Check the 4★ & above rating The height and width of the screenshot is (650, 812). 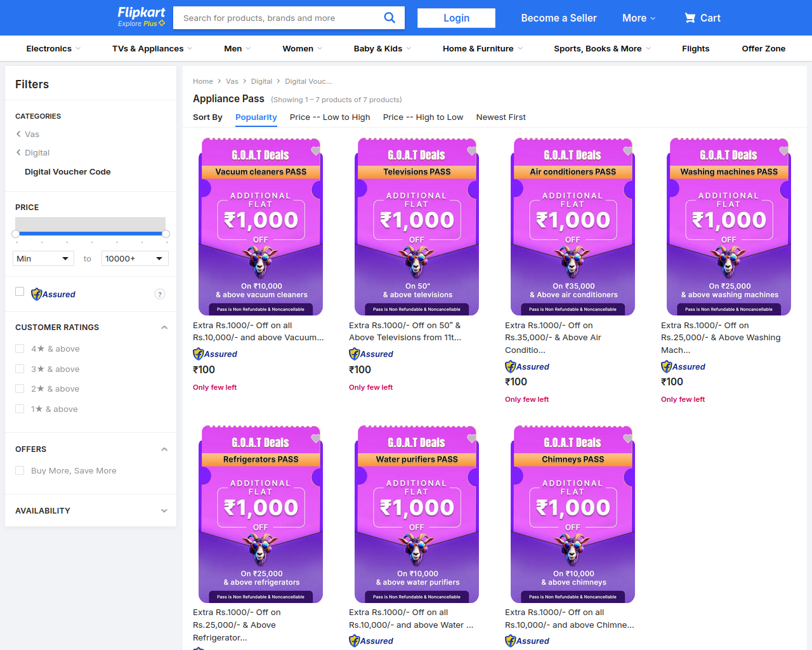click(x=20, y=348)
